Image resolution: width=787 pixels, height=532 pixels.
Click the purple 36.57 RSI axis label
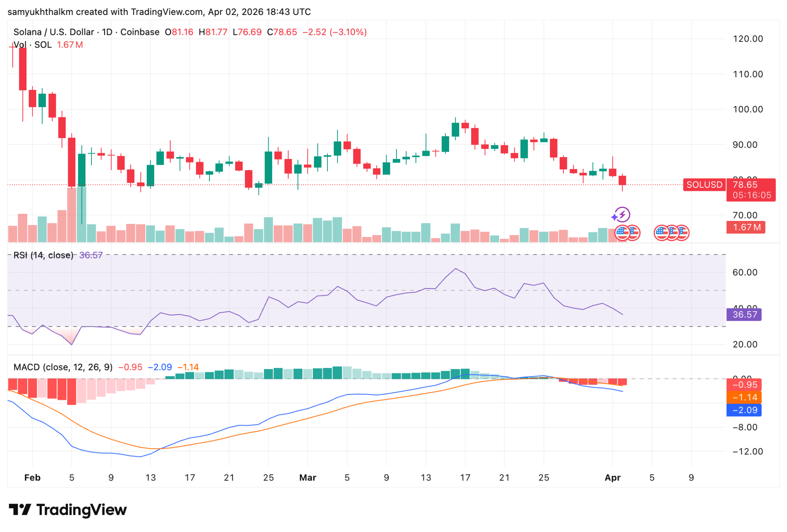(744, 315)
